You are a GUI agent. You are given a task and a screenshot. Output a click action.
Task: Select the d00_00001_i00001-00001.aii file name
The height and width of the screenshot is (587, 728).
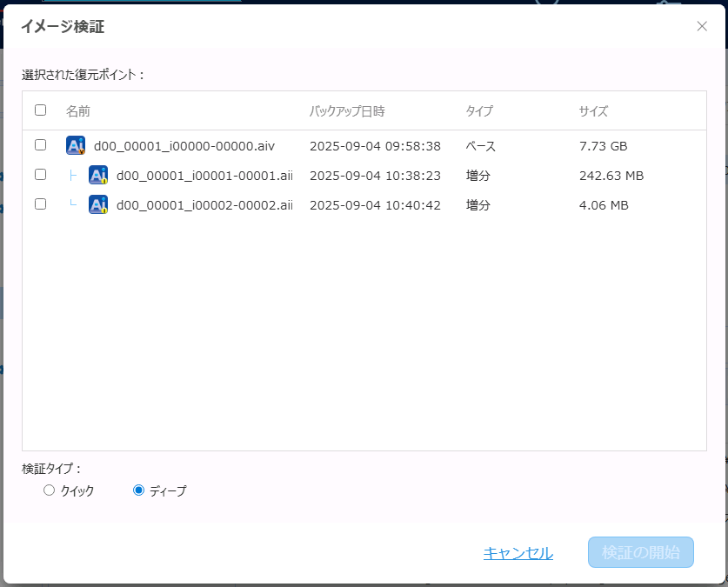[x=204, y=176]
